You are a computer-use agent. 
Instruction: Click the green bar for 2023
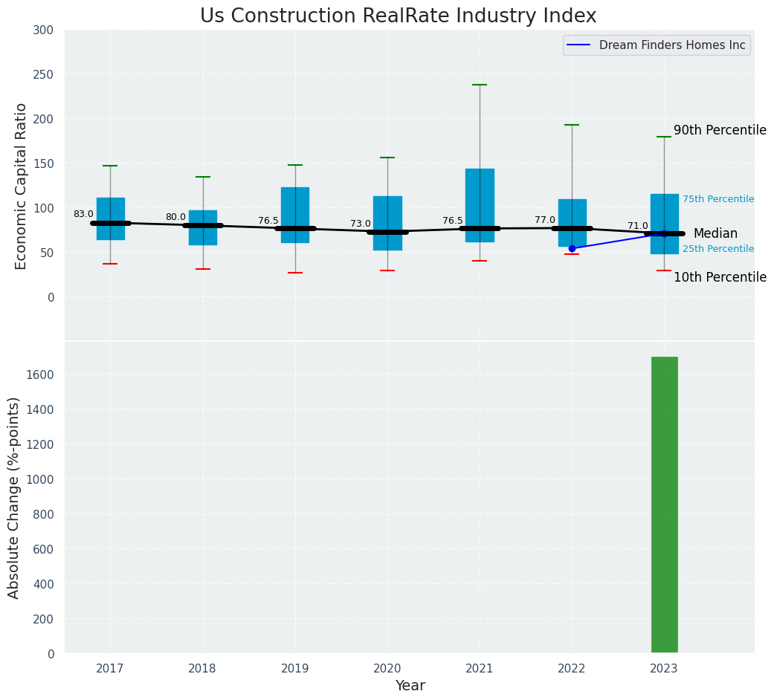[x=664, y=505]
